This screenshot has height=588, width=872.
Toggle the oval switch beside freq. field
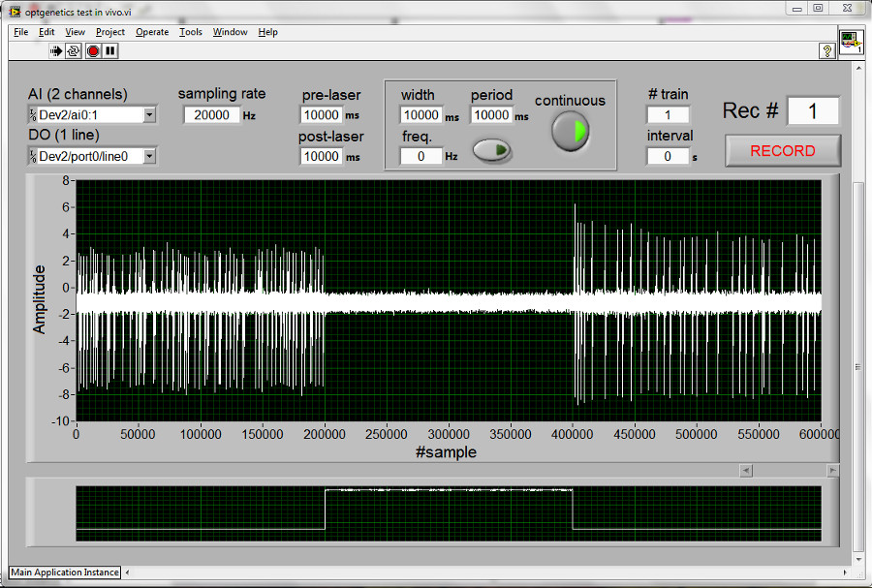pyautogui.click(x=492, y=150)
